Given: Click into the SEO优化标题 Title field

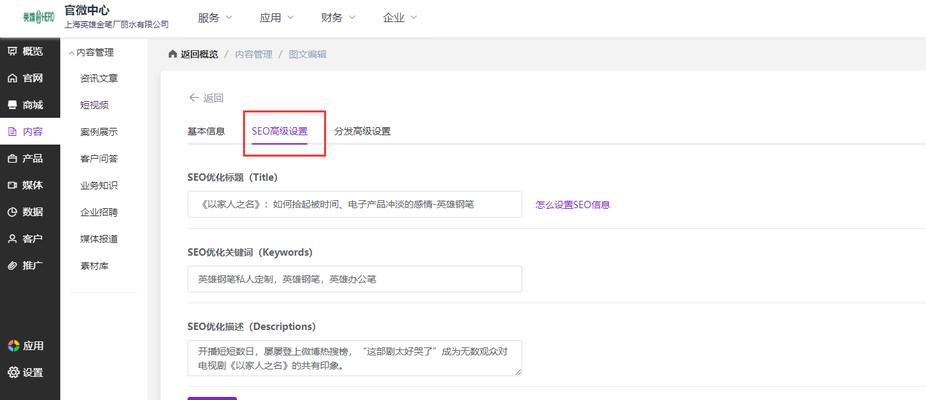Looking at the screenshot, I should (354, 204).
